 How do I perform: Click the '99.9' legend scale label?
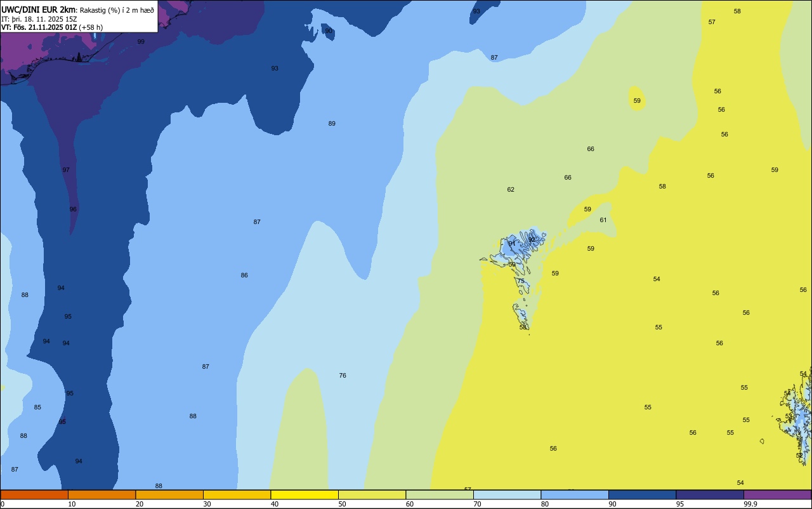pyautogui.click(x=751, y=504)
